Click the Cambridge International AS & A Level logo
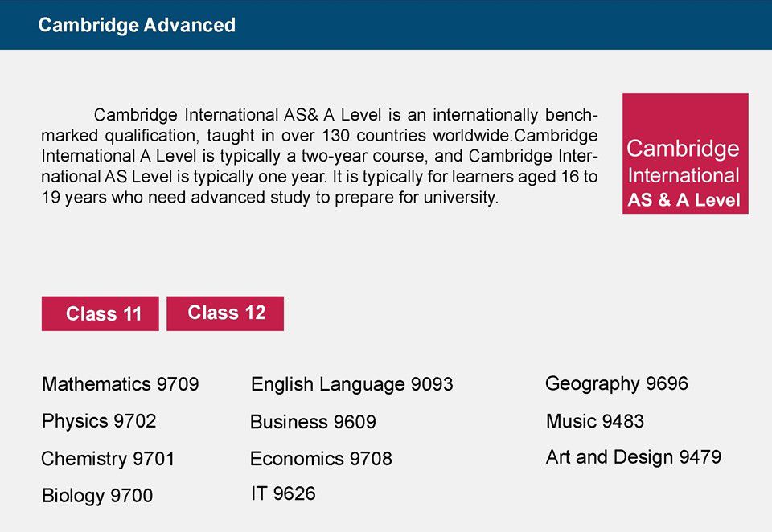This screenshot has height=532, width=772. tap(685, 153)
